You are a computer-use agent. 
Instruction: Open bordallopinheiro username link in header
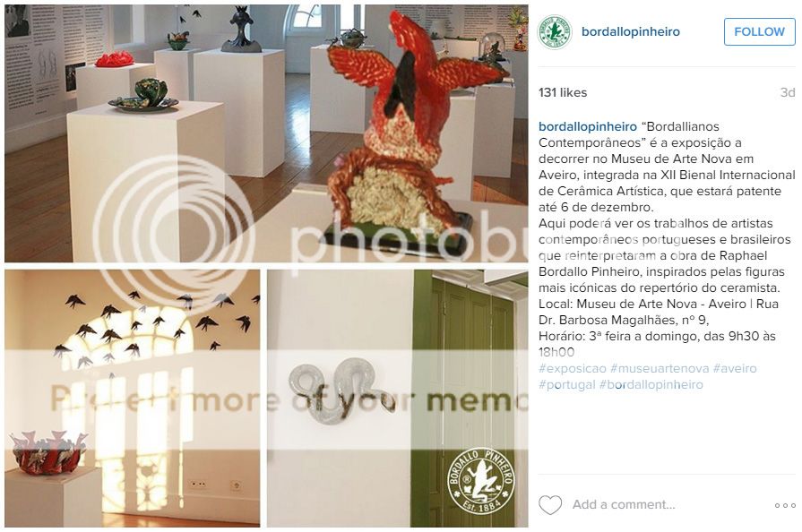pos(631,31)
